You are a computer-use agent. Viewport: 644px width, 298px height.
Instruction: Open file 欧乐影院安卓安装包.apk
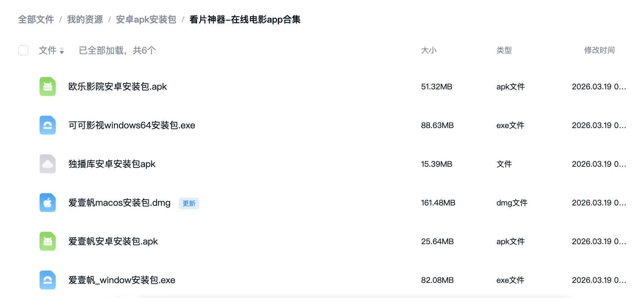pyautogui.click(x=118, y=87)
